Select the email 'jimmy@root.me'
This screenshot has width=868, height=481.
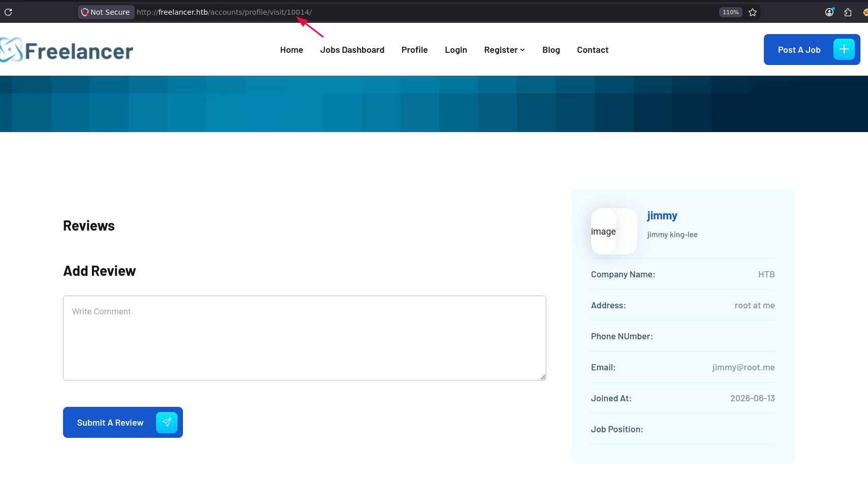pos(743,367)
